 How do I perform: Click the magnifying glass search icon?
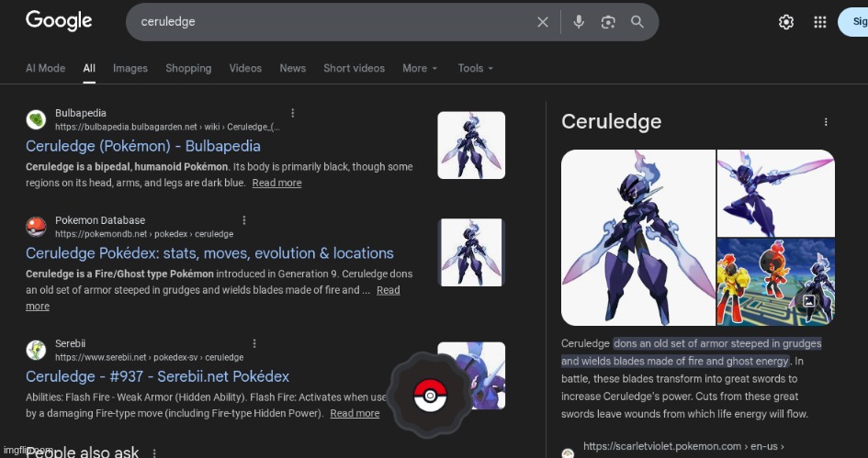coord(637,22)
